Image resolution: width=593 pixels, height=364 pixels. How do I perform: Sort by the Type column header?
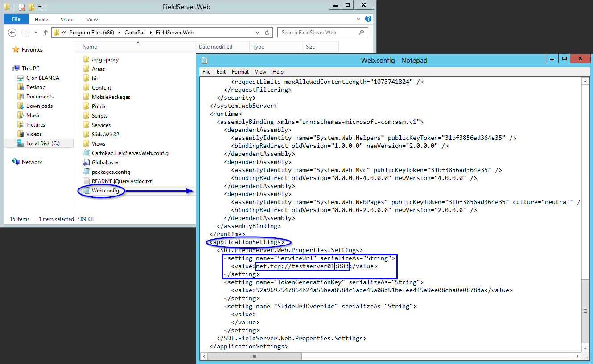click(x=276, y=47)
